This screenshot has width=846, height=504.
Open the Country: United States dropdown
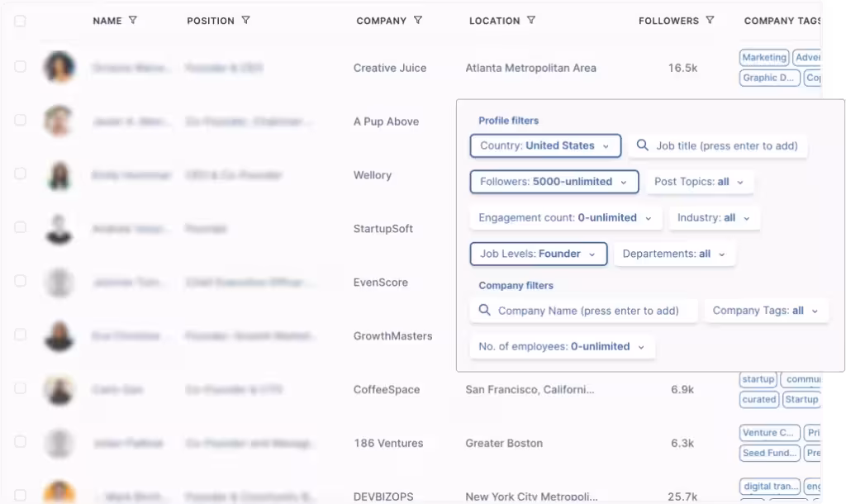(x=545, y=146)
